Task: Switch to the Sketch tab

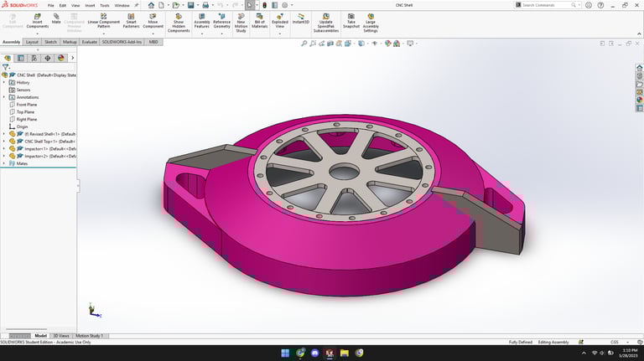Action: [50, 42]
